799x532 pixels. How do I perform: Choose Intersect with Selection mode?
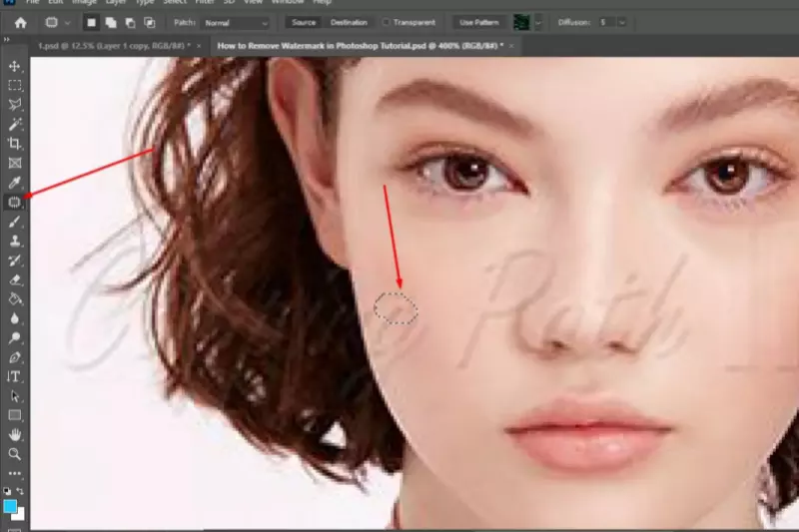click(149, 23)
